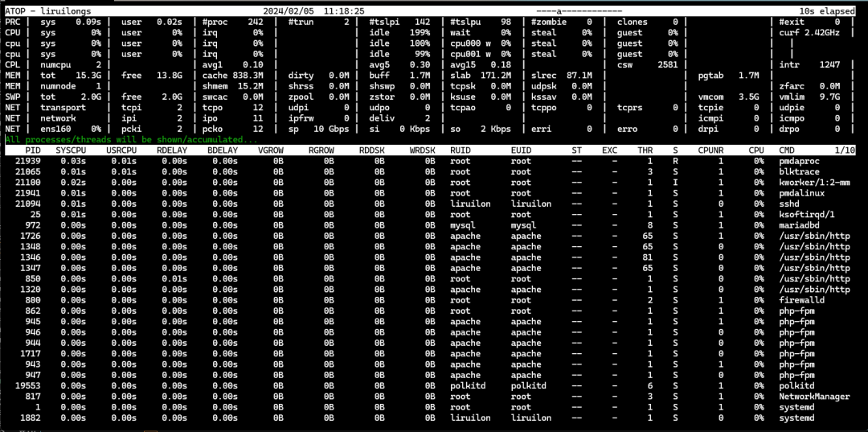The image size is (868, 432).
Task: Click the 81 thread count value
Action: point(648,257)
